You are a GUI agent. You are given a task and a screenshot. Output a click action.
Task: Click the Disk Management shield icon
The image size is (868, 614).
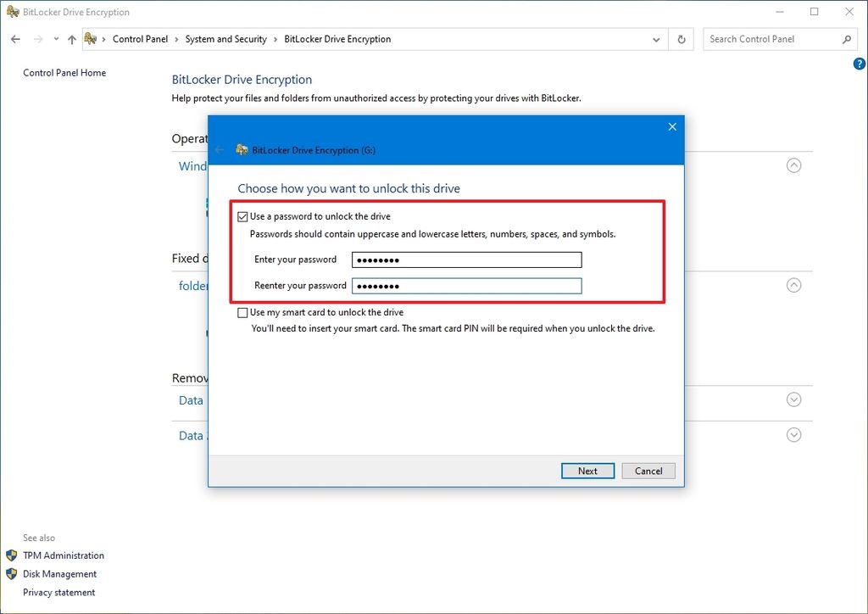[x=12, y=574]
